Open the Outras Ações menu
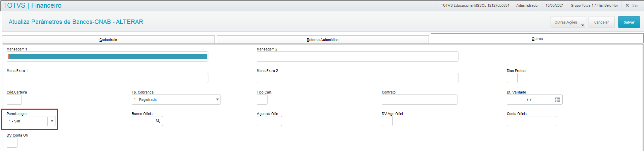Image resolution: width=644 pixels, height=151 pixels. [x=567, y=22]
